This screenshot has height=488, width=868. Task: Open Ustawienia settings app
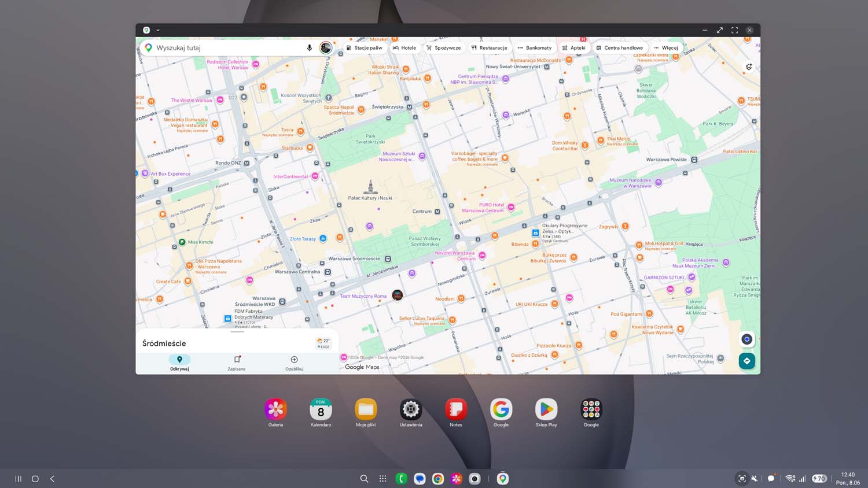[x=411, y=409]
